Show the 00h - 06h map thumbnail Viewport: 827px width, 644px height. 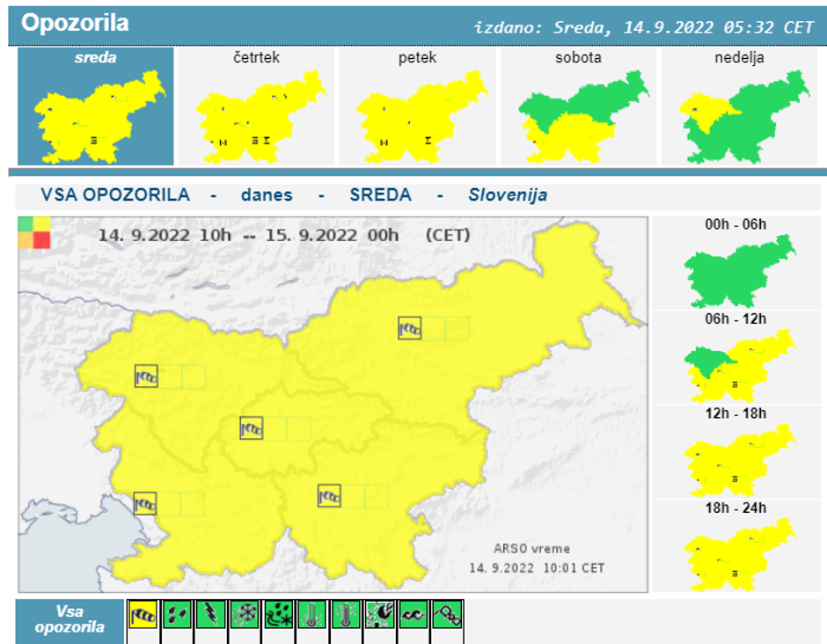[736, 269]
